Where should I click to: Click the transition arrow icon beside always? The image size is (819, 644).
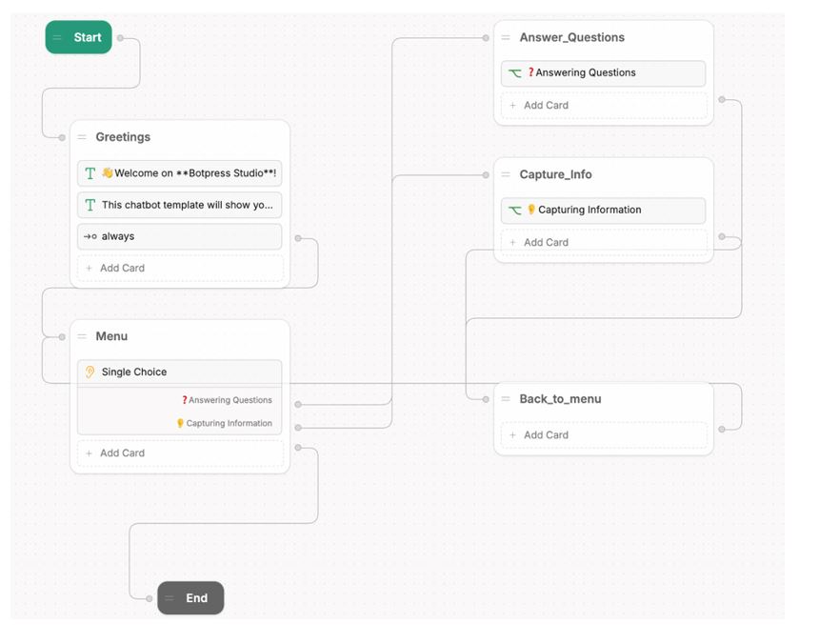tap(90, 236)
